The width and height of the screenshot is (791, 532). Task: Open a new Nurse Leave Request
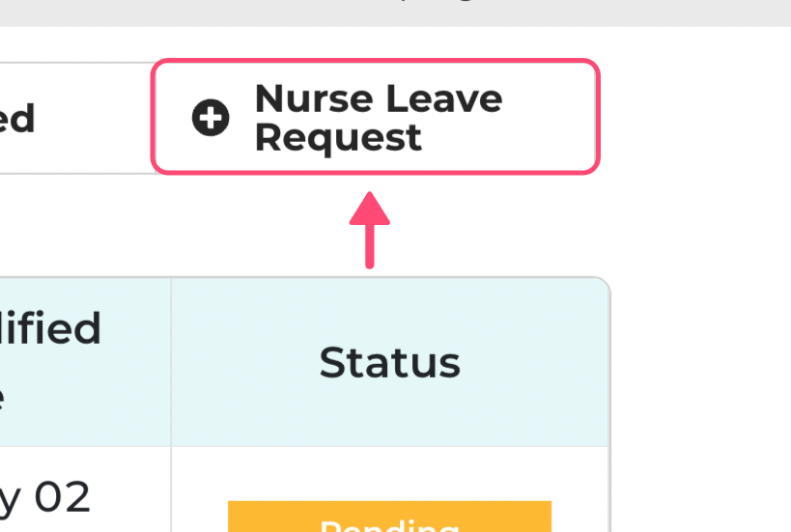376,117
